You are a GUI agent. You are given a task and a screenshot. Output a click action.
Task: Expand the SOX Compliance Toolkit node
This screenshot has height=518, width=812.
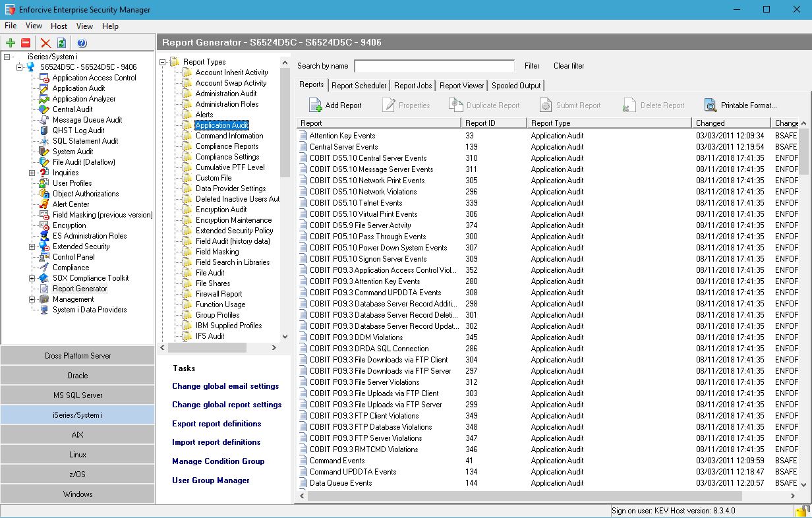[x=32, y=278]
